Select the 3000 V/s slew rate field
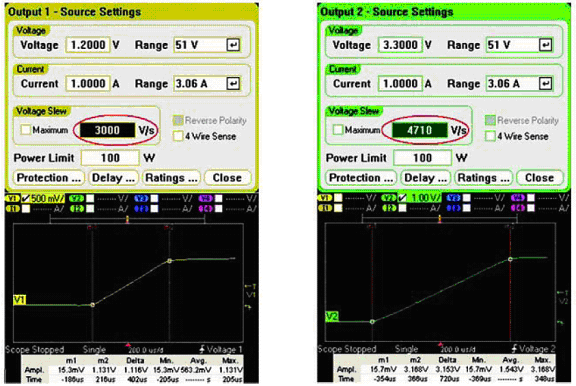 [107, 130]
